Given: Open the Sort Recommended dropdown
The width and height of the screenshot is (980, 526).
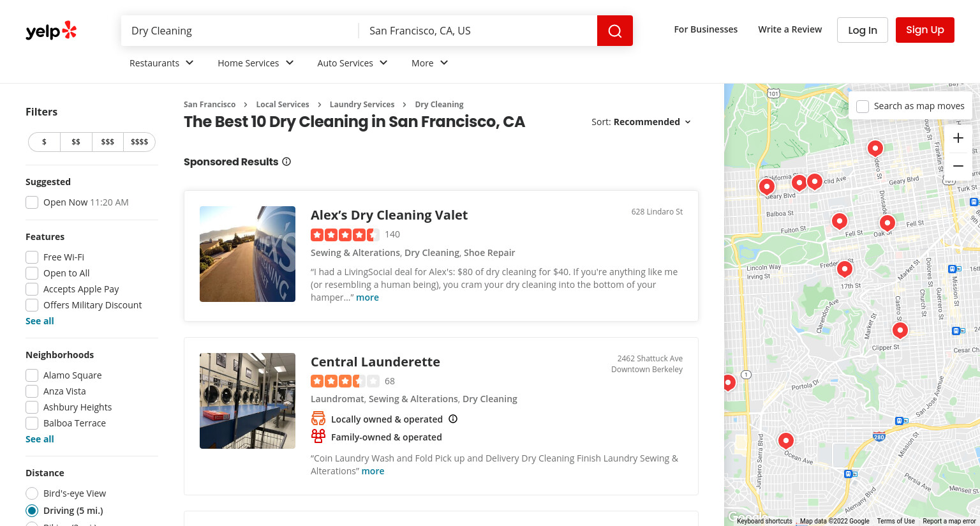Looking at the screenshot, I should tap(641, 122).
